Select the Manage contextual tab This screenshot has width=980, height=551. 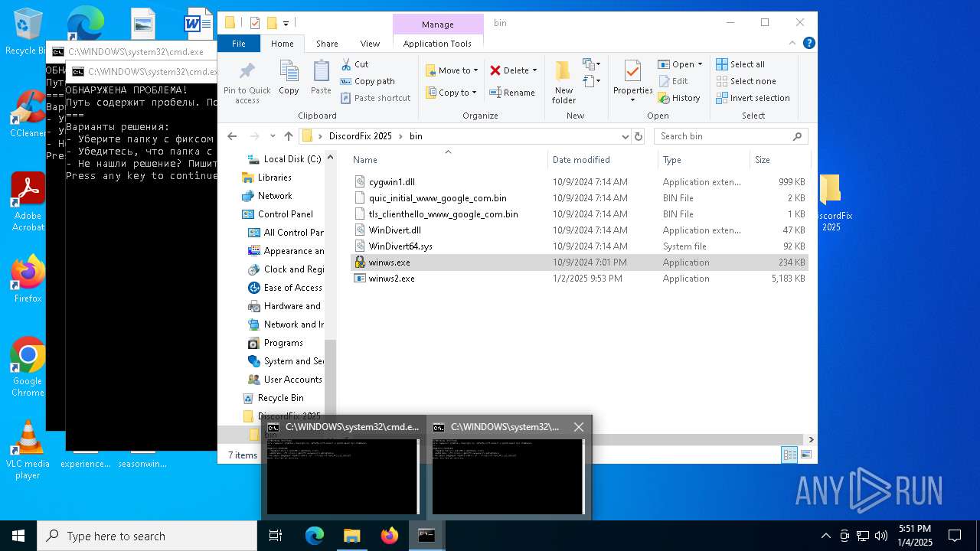(x=437, y=24)
